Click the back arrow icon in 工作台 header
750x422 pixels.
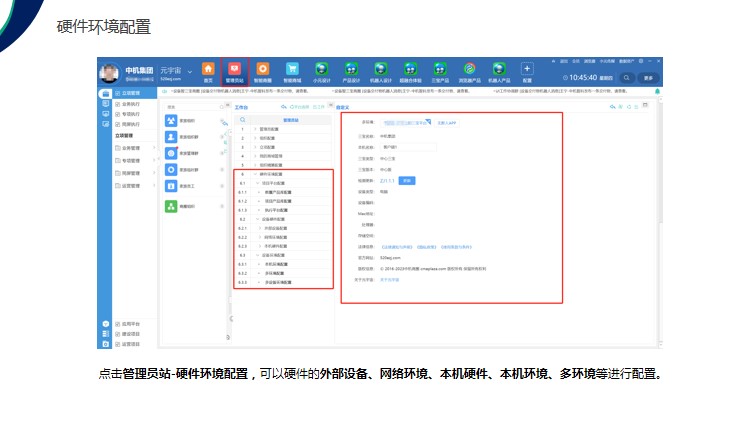pyautogui.click(x=284, y=107)
